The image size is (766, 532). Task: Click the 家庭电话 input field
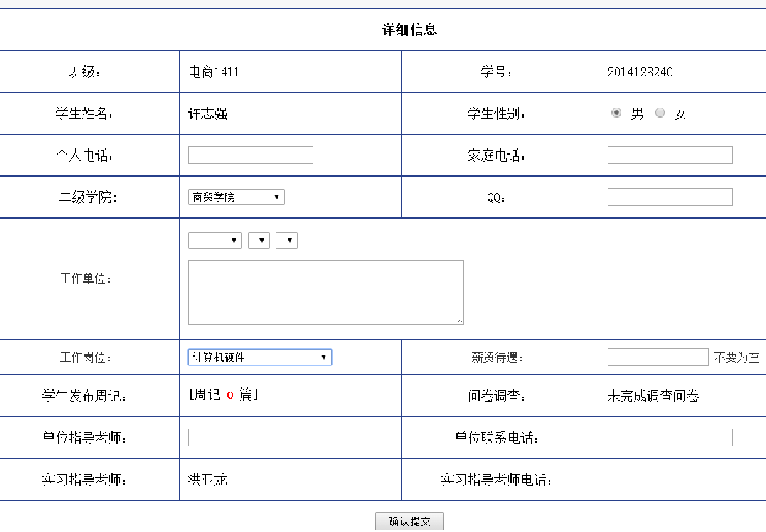tap(670, 155)
